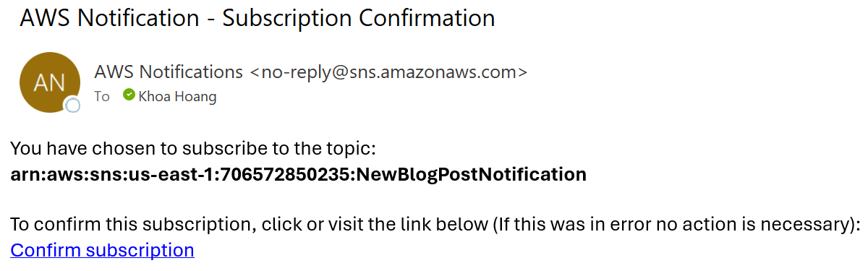
Task: Click the AN sender avatar circle
Action: pos(49,82)
